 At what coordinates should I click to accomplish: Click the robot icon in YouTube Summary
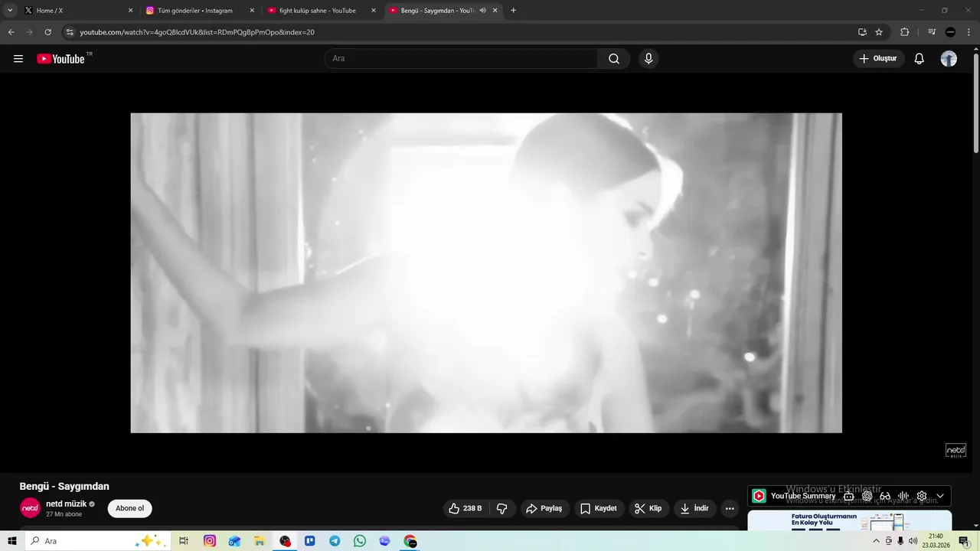click(848, 496)
